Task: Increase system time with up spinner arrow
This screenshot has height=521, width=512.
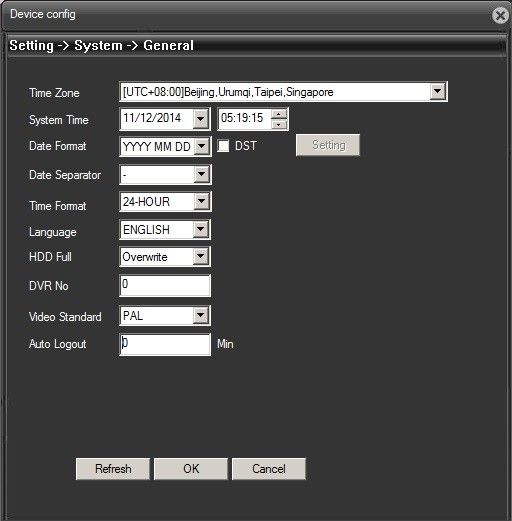Action: 279,114
